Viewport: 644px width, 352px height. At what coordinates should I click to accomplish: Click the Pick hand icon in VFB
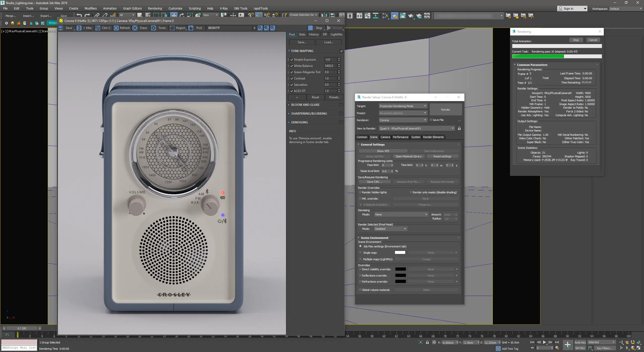point(191,28)
